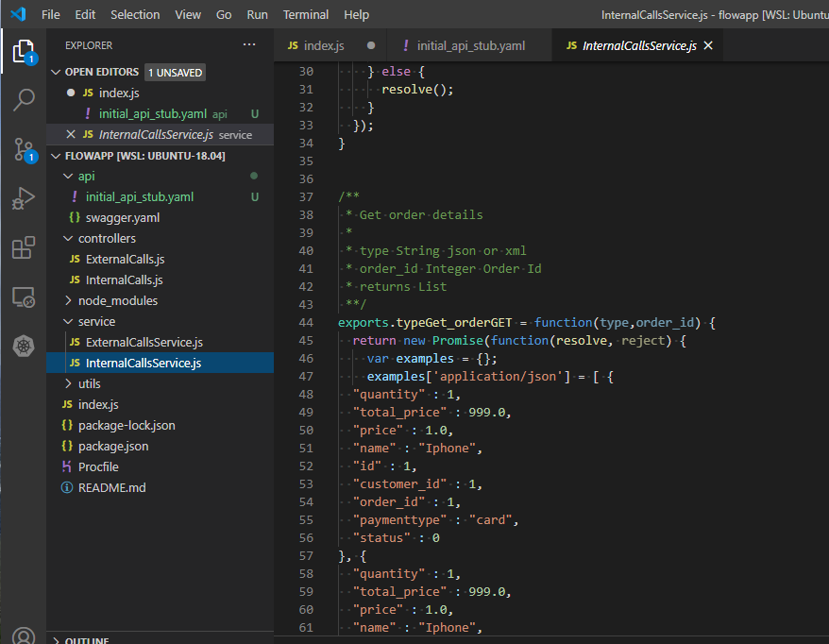Open the Kubernetes view icon

tap(24, 347)
